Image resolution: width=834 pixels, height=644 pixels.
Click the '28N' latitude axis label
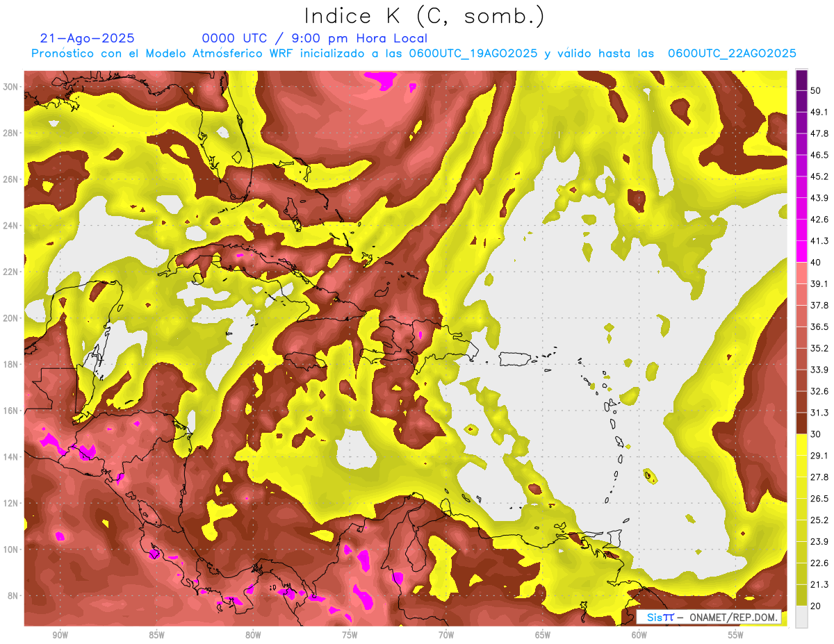click(x=11, y=133)
